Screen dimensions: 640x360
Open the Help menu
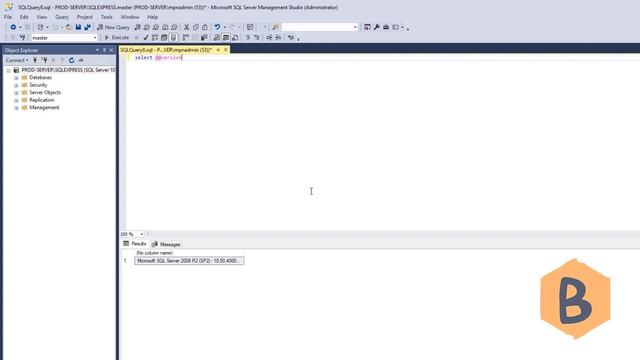[x=153, y=17]
